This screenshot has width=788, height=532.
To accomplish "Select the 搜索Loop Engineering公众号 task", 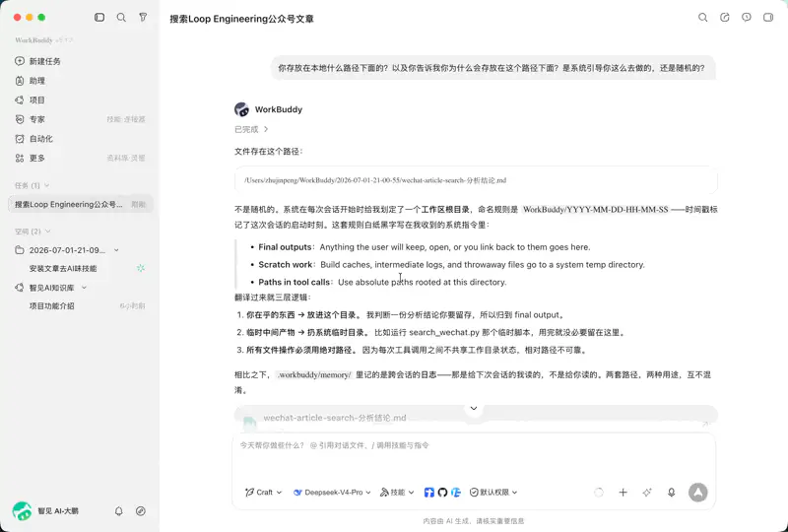I will pyautogui.click(x=81, y=204).
